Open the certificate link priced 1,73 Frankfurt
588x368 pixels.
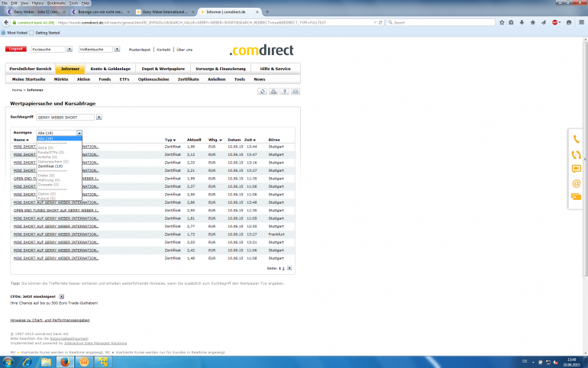[x=56, y=234]
